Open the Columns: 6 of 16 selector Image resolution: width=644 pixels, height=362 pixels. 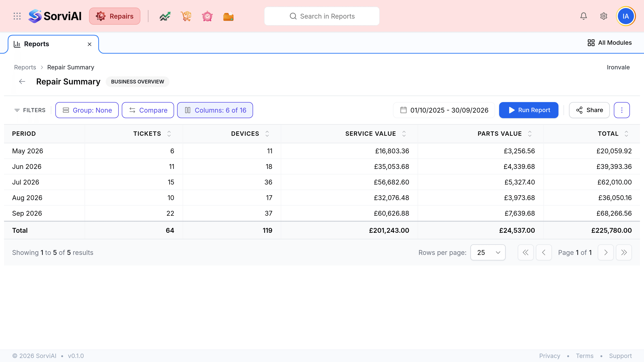coord(215,110)
